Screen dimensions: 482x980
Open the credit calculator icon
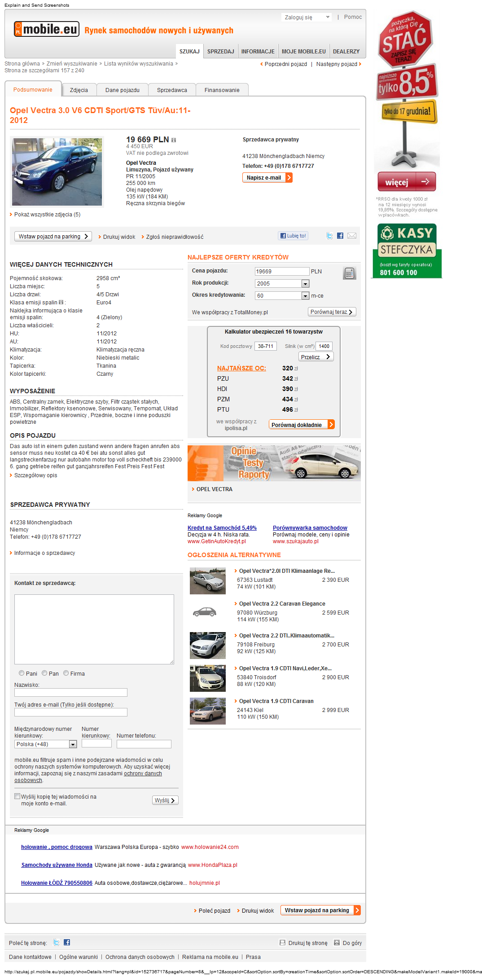point(350,273)
